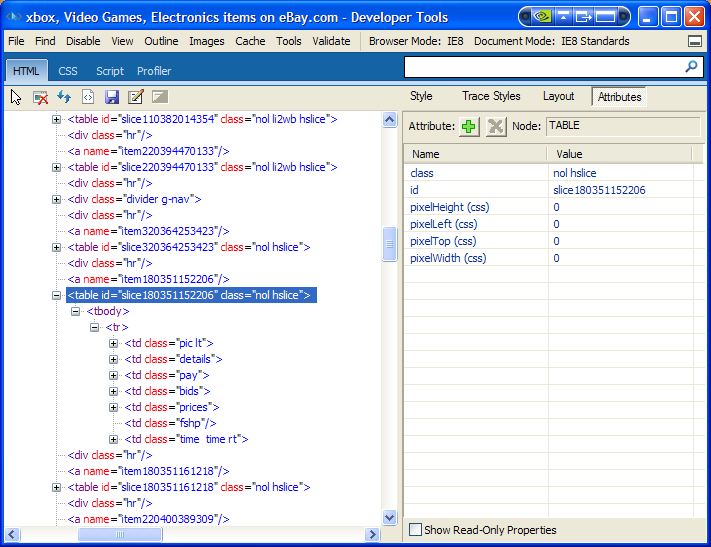Viewport: 711px width, 547px height.
Task: Expand td class time rt node
Action: click(113, 440)
